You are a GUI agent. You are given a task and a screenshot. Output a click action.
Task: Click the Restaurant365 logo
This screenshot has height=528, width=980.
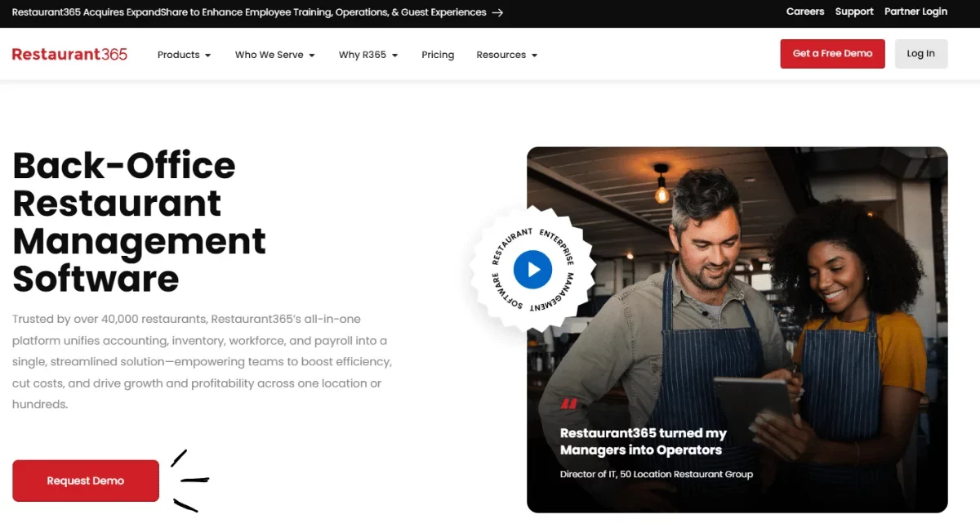click(69, 54)
